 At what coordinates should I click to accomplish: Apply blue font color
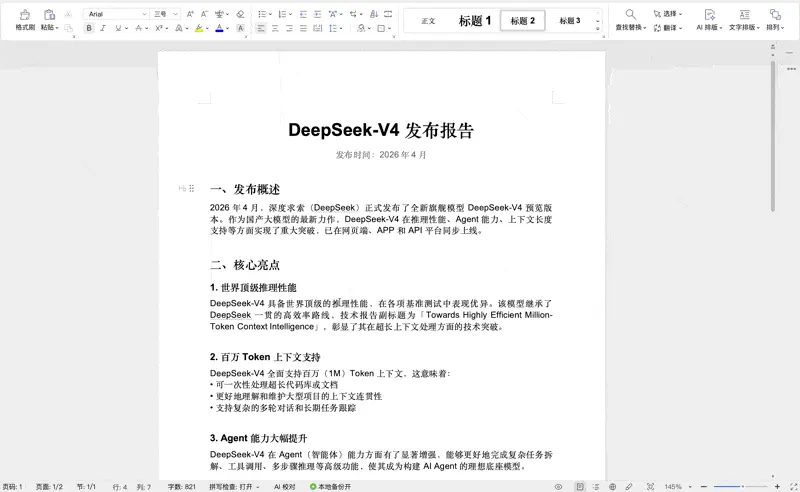point(219,28)
